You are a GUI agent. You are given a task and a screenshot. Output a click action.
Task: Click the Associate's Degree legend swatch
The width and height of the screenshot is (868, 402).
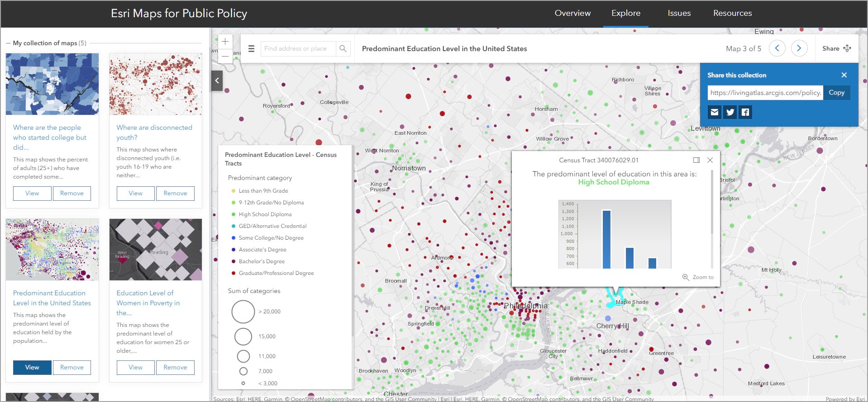(234, 250)
